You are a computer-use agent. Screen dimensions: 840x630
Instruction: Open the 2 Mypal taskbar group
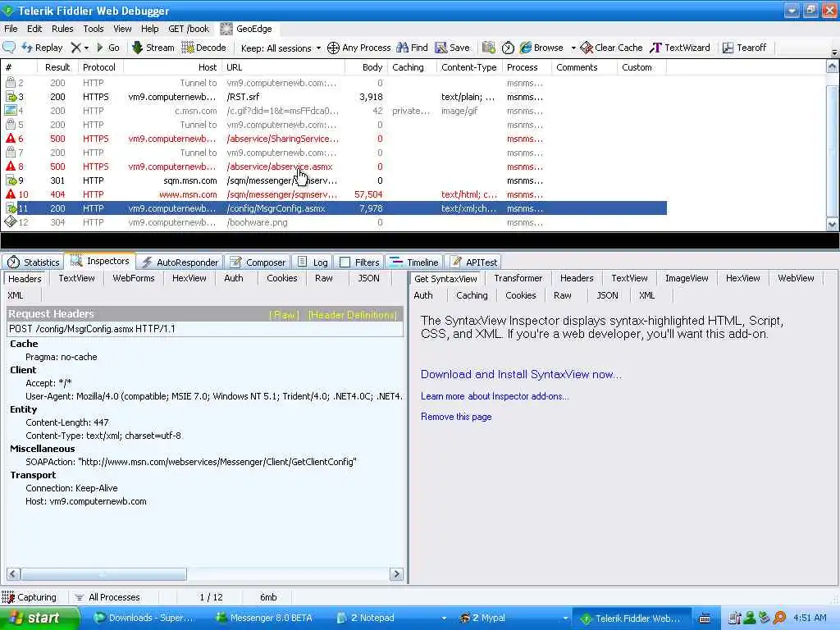click(x=514, y=618)
